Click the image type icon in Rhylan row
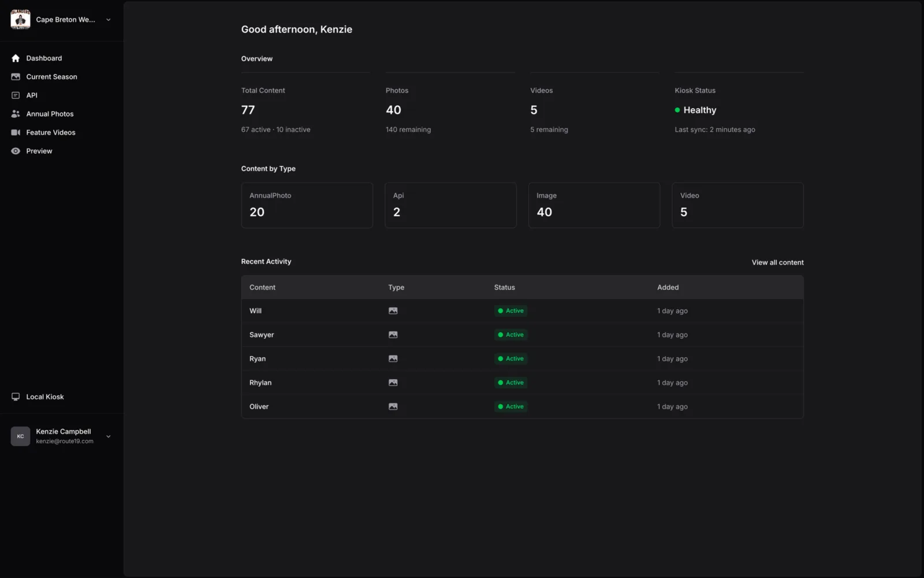The height and width of the screenshot is (578, 924). 393,383
